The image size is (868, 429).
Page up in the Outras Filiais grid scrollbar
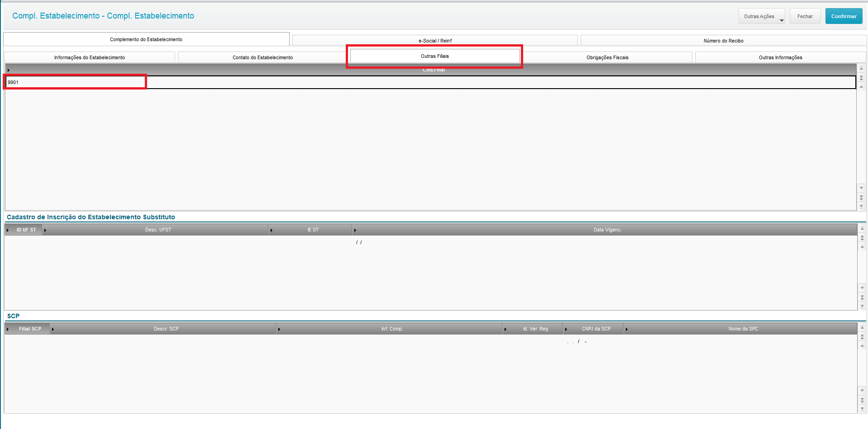click(861, 78)
